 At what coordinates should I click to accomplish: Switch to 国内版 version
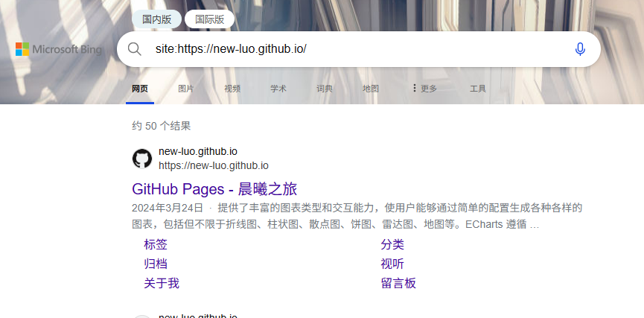point(156,19)
